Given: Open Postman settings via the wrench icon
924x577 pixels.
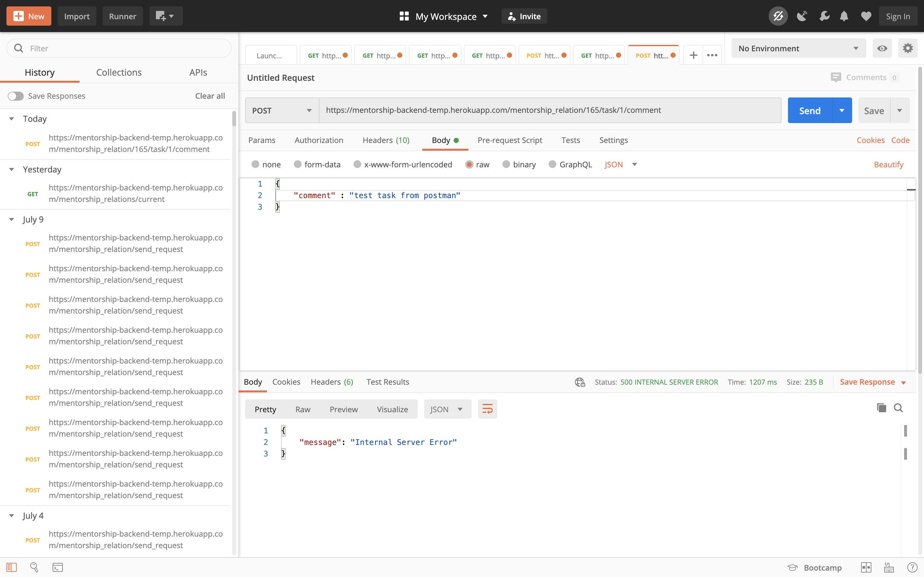Looking at the screenshot, I should tap(824, 16).
